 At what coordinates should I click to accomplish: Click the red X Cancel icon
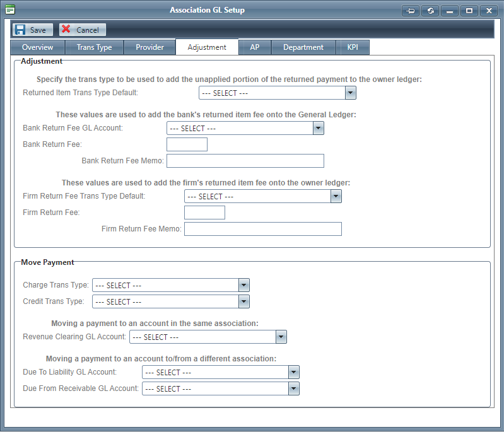click(66, 29)
